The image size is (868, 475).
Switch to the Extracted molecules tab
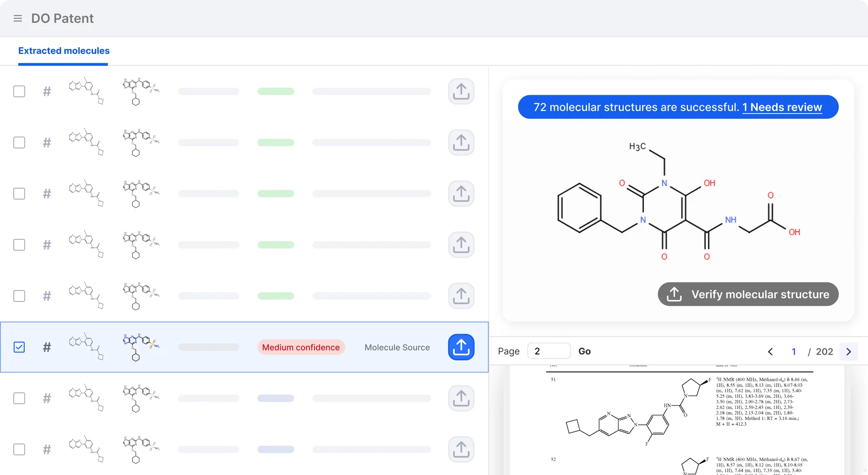[63, 51]
